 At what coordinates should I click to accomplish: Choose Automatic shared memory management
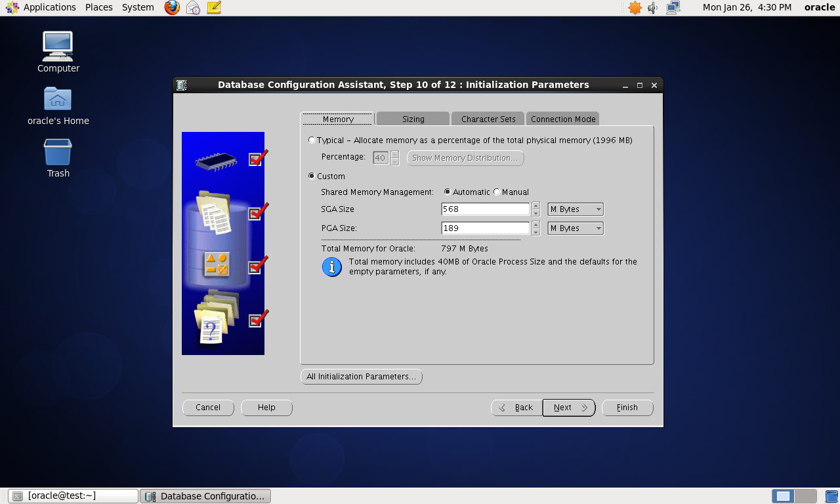point(448,192)
